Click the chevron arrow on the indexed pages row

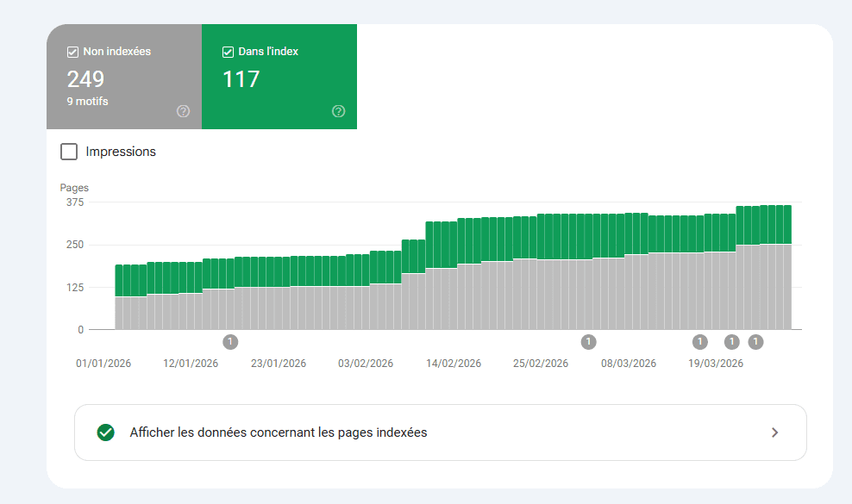tap(775, 432)
